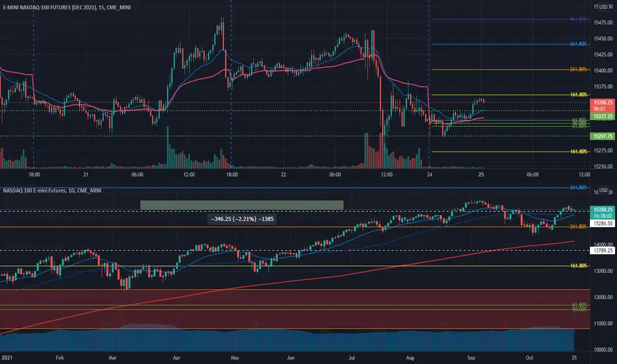The height and width of the screenshot is (364, 617).
Task: Open the USD currency selector on the 15-minute chart
Action: click(x=603, y=7)
